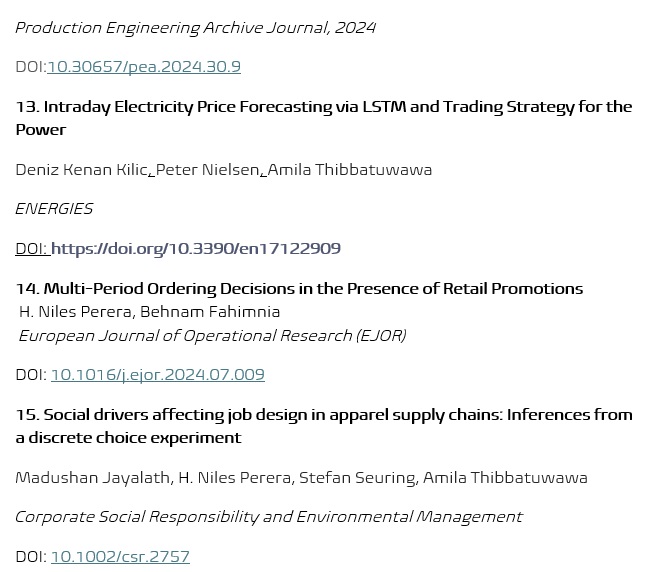Click European Journal of Operational Research text
650x572 pixels.
point(212,336)
